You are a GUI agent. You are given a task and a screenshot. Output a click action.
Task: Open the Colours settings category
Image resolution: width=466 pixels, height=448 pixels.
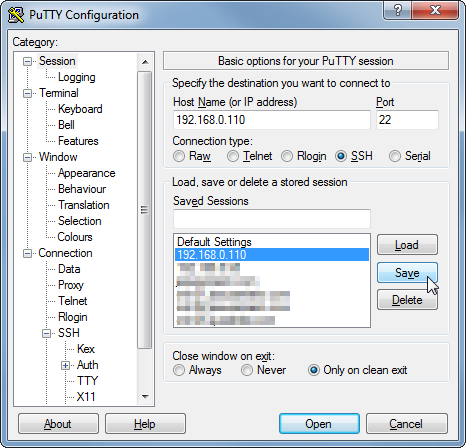click(x=75, y=237)
